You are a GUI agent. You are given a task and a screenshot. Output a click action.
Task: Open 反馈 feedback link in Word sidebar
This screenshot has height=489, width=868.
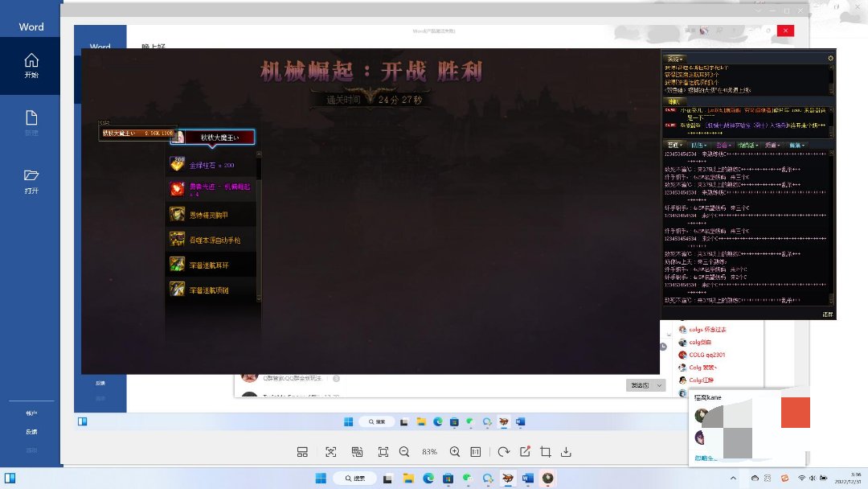click(31, 432)
